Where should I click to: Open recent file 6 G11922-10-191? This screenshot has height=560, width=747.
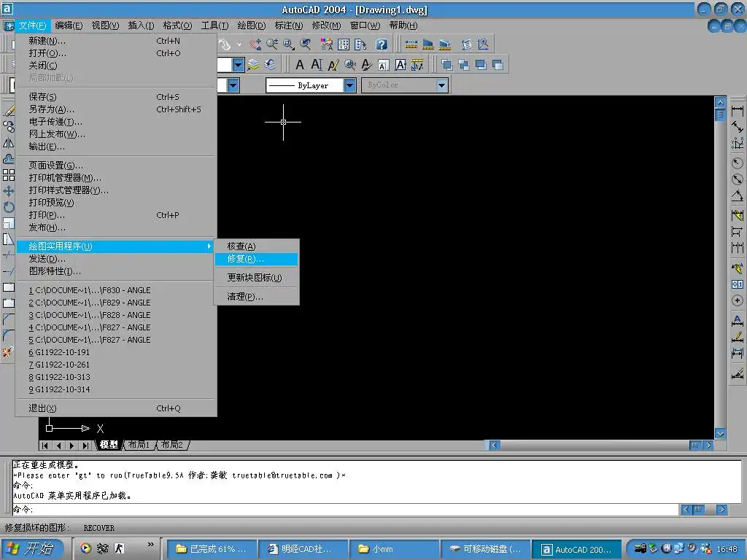(115, 352)
